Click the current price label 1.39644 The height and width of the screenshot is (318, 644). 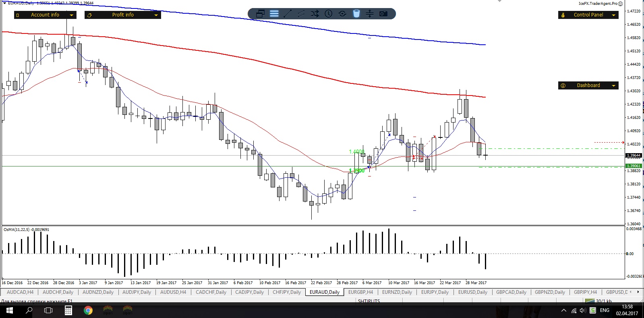634,156
